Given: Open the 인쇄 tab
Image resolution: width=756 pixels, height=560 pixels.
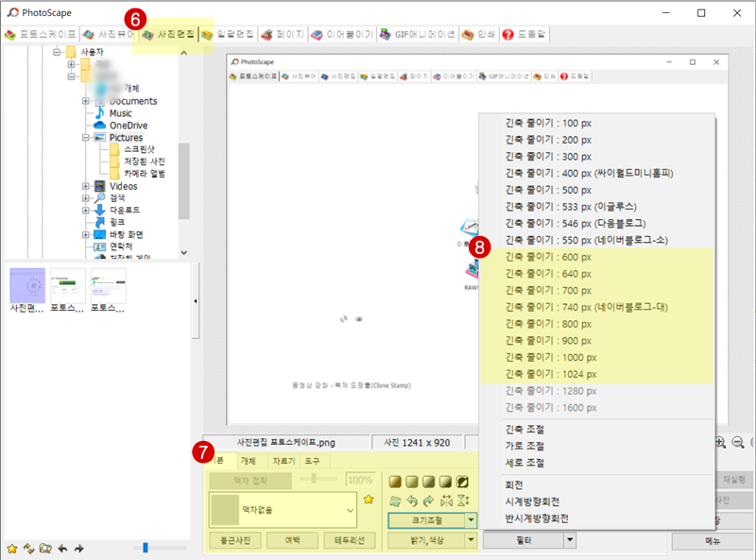Looking at the screenshot, I should (x=479, y=34).
